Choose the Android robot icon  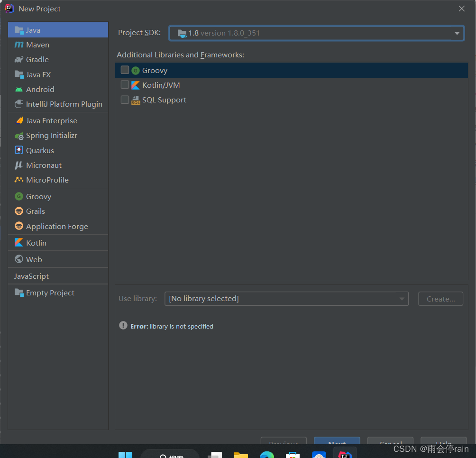[19, 89]
